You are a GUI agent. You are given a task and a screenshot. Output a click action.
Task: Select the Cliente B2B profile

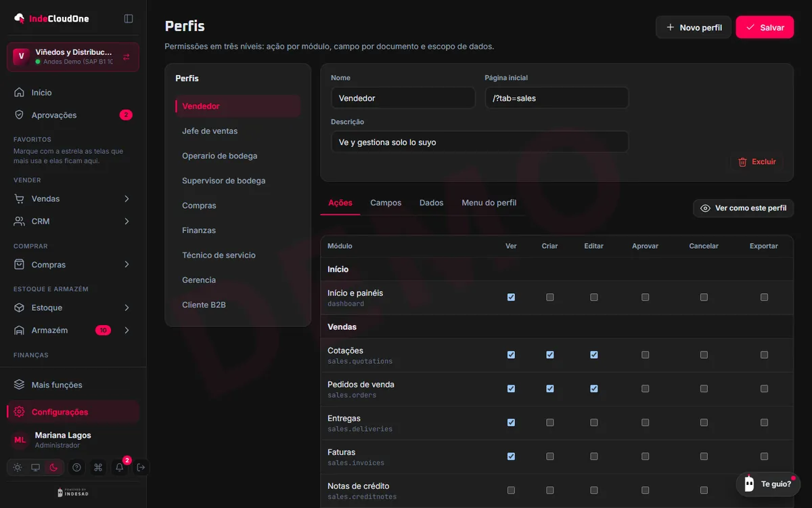[x=238, y=305]
